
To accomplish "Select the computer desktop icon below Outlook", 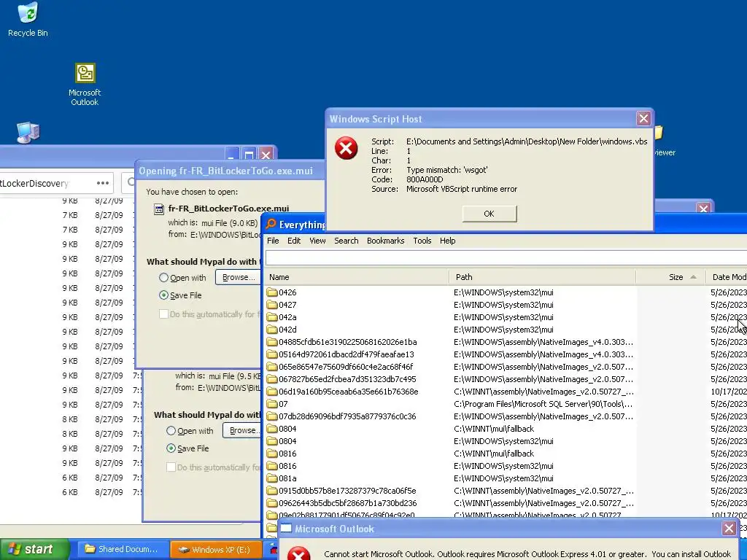I will coord(28,133).
